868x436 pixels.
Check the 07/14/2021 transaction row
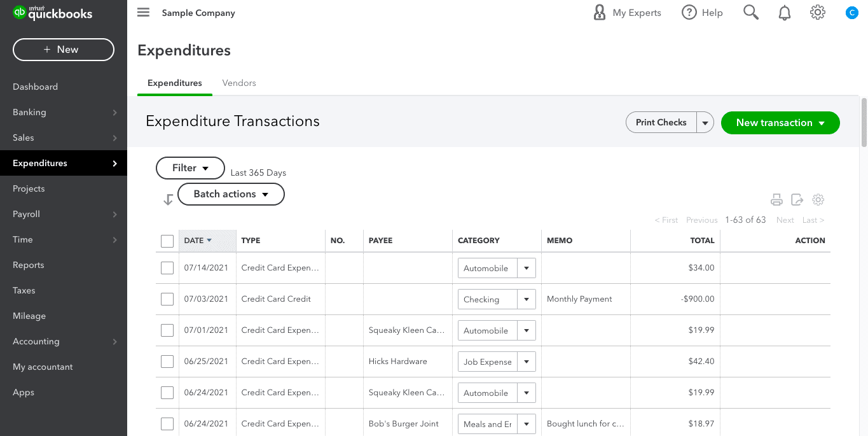167,268
